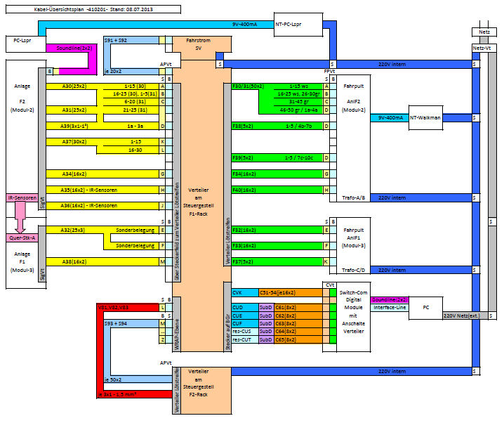The image size is (504, 423).
Task: Select cable A37(30x2)
Action: (x=74, y=141)
